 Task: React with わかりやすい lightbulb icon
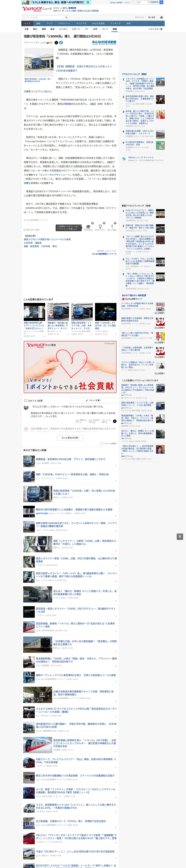point(100,227)
